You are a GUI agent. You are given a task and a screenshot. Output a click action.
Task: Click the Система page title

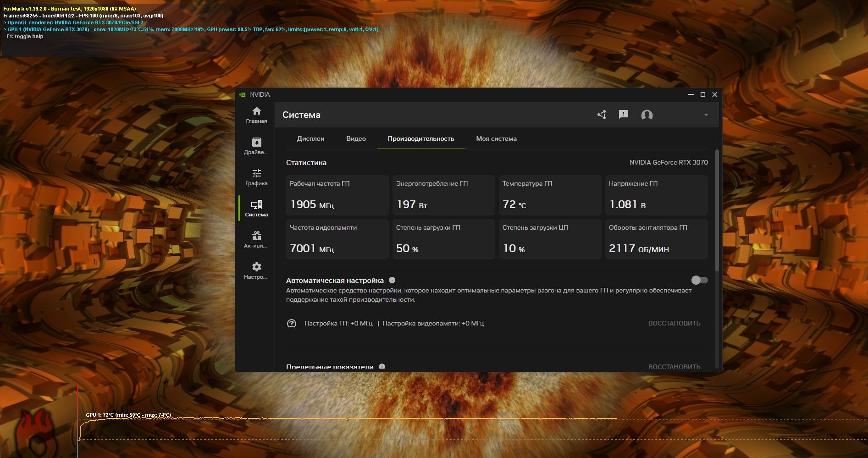301,115
